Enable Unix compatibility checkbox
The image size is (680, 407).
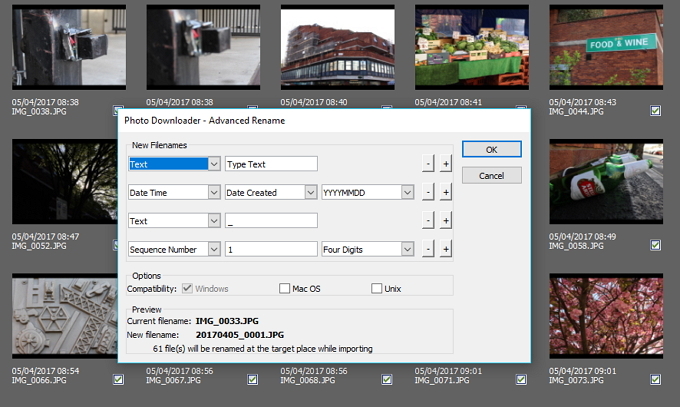pyautogui.click(x=376, y=289)
